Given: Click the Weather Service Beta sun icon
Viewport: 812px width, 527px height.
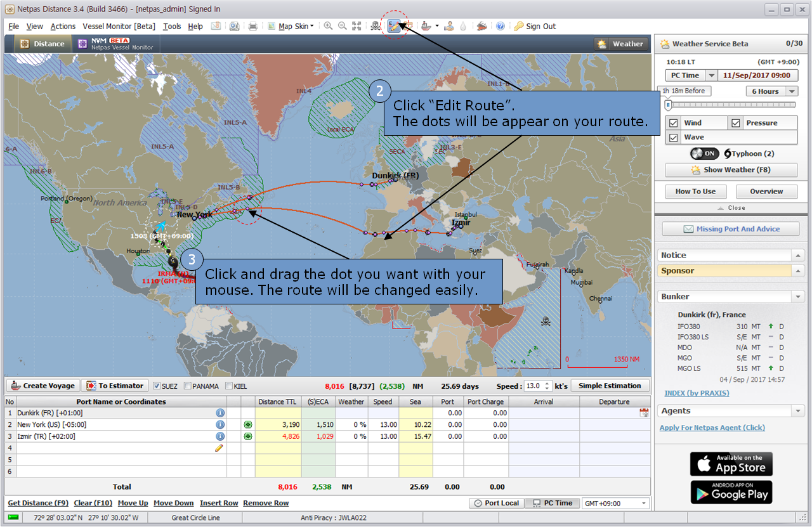Looking at the screenshot, I should (665, 44).
